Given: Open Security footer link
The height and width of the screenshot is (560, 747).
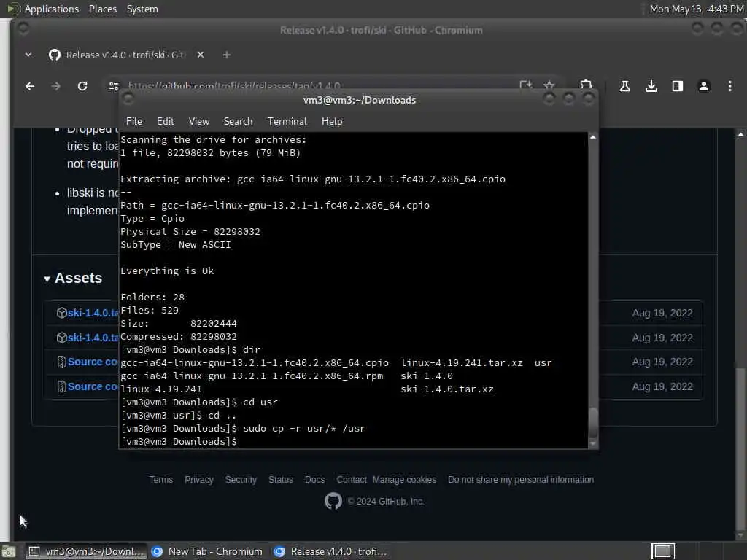Looking at the screenshot, I should click(x=241, y=480).
